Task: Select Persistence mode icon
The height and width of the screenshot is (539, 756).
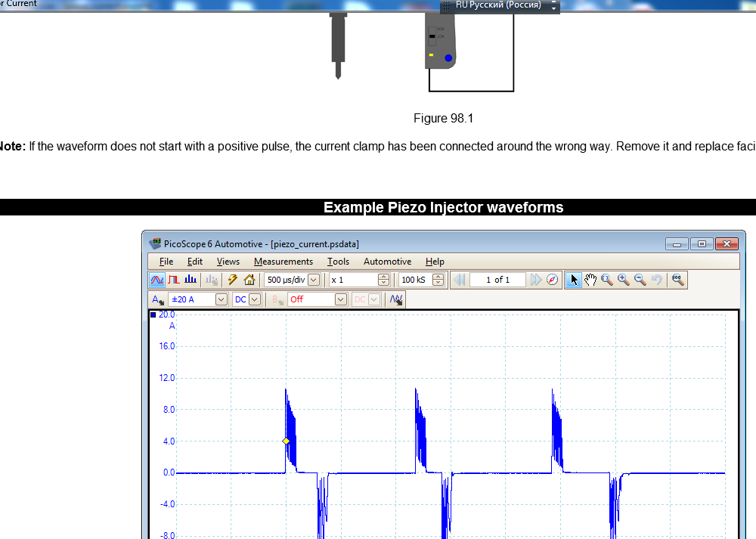Action: (174, 280)
